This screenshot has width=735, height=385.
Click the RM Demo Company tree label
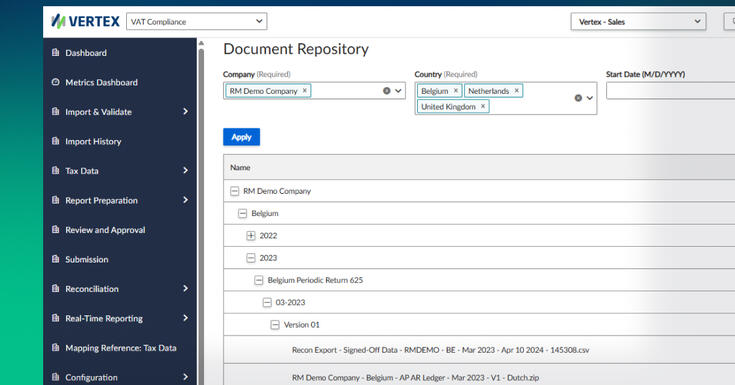tap(277, 191)
